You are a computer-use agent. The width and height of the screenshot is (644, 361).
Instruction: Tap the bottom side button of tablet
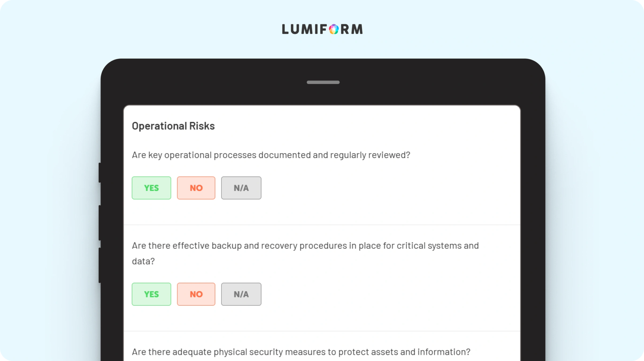coord(100,265)
